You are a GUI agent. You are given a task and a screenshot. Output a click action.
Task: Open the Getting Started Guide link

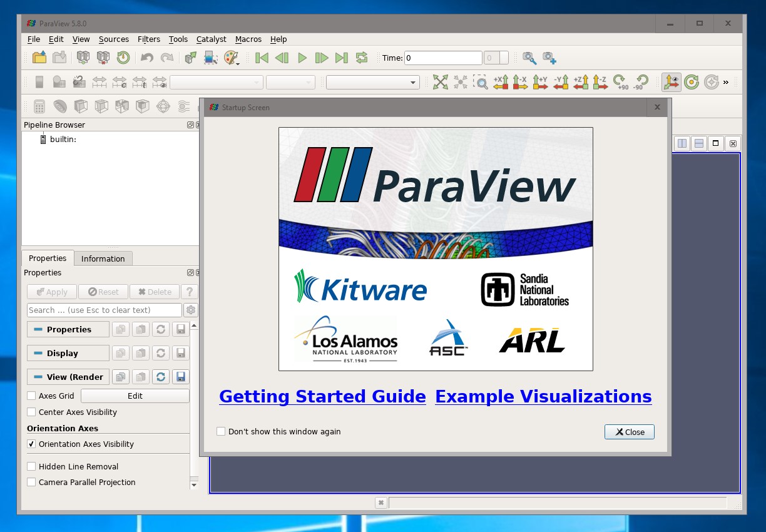click(322, 397)
